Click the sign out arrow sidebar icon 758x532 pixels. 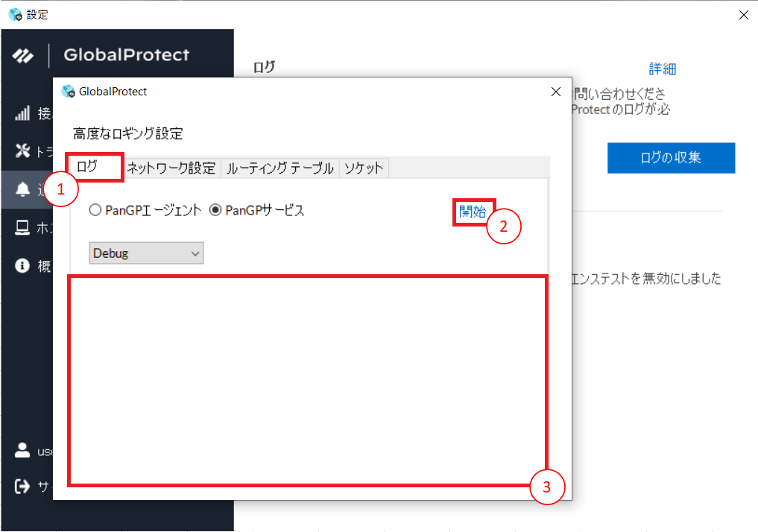[x=22, y=486]
